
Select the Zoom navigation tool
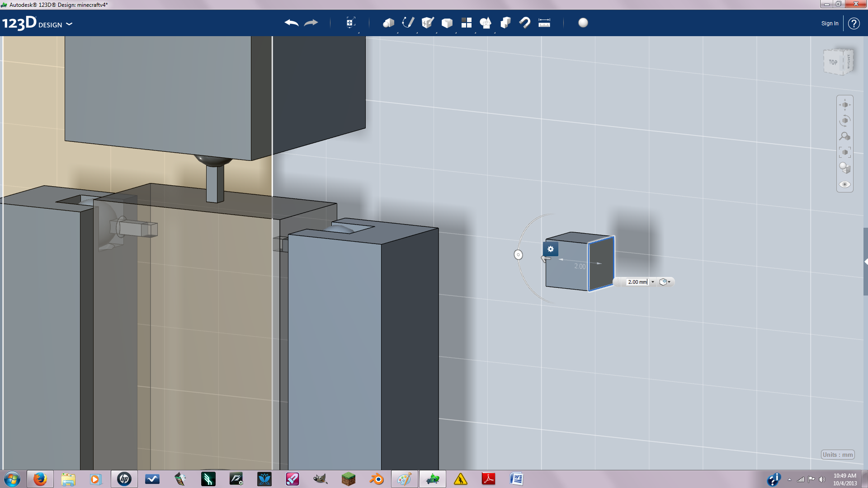[x=845, y=136]
